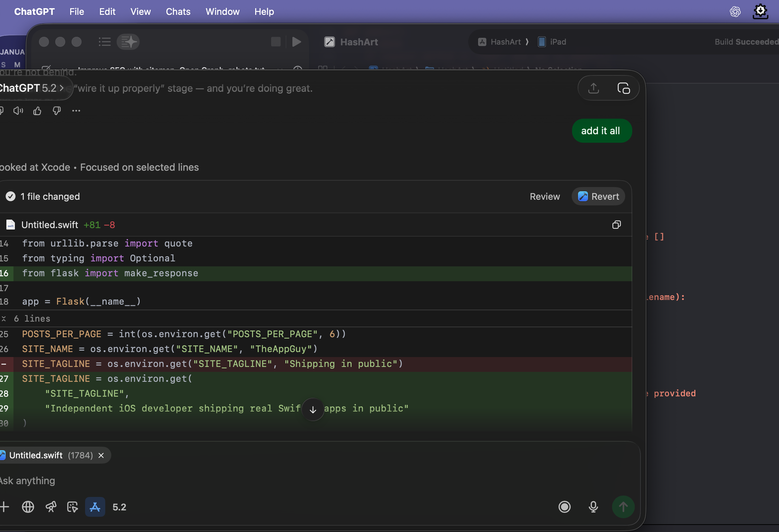Open the Window menu
779x532 pixels.
tap(222, 12)
